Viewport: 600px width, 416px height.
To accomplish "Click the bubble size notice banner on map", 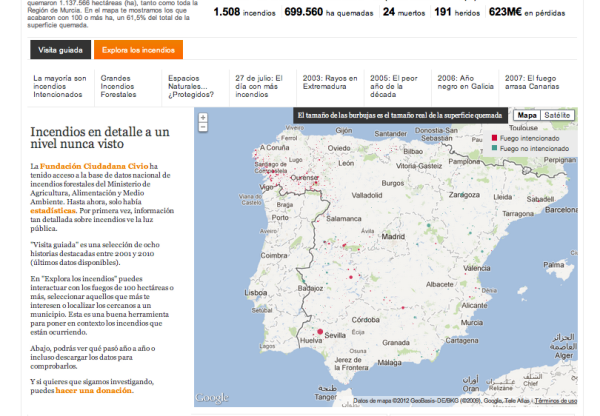I will coord(400,115).
